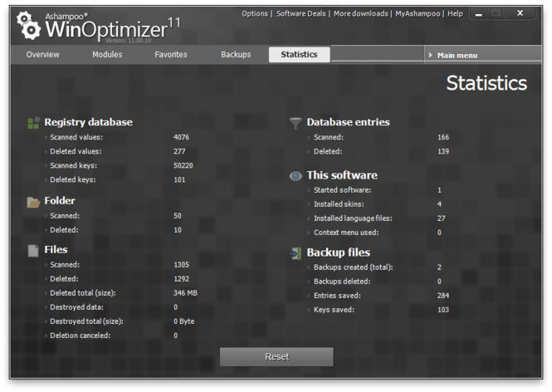Image resolution: width=552 pixels, height=392 pixels.
Task: Click the WinOptimizer gears logo icon
Action: tap(28, 26)
